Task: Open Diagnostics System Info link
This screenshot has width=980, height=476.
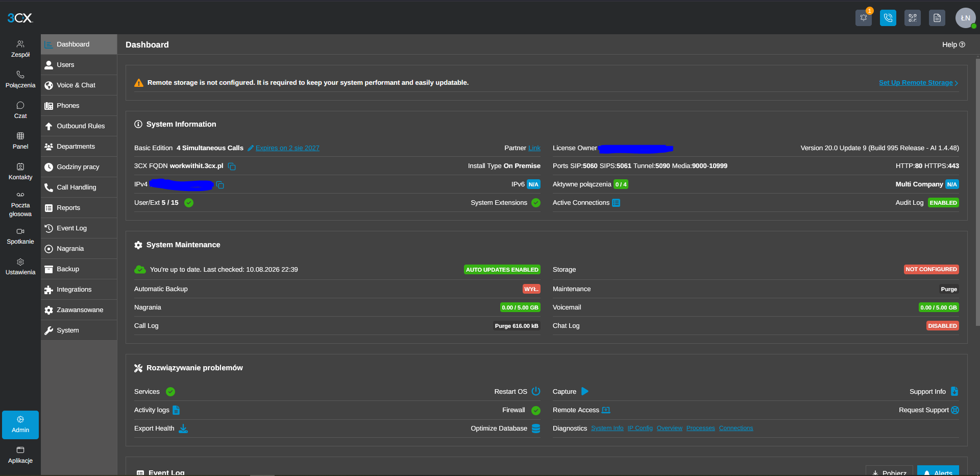Action: pos(607,429)
